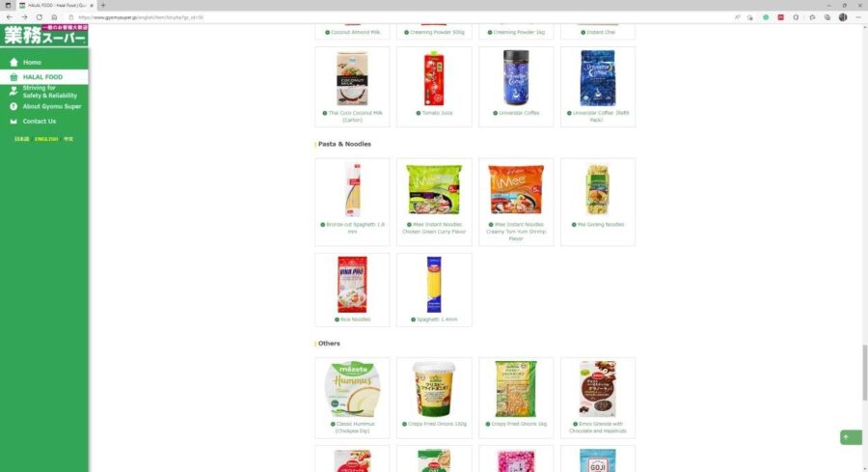Open the Universtar Coffee jar product
Screen dimensions: 868x472
coord(516,87)
